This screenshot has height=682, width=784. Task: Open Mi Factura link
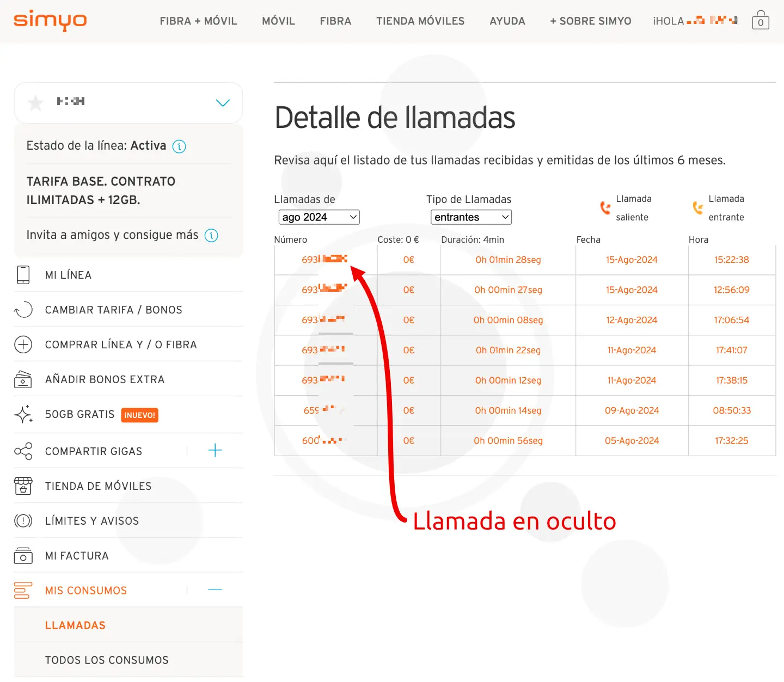point(77,556)
